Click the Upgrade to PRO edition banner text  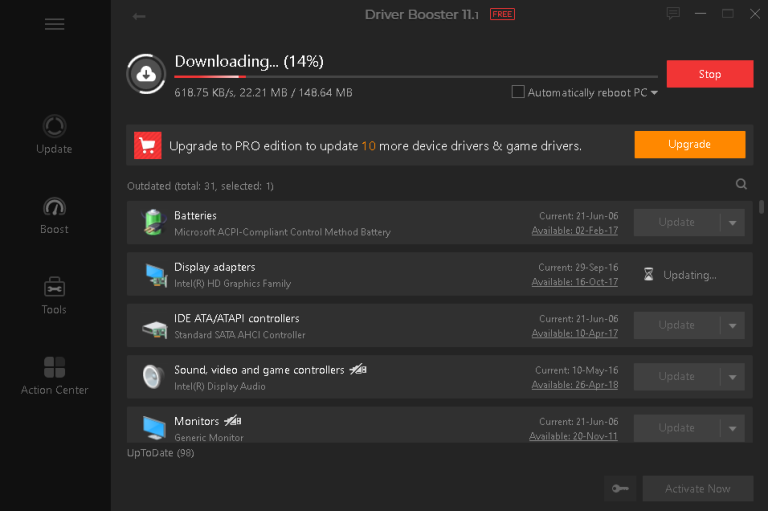tap(375, 146)
